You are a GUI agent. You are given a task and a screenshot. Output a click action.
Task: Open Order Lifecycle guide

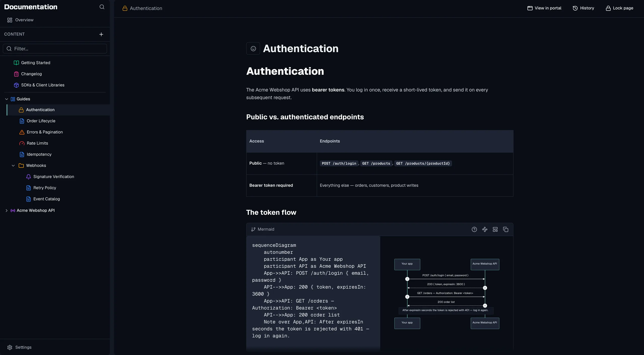41,121
